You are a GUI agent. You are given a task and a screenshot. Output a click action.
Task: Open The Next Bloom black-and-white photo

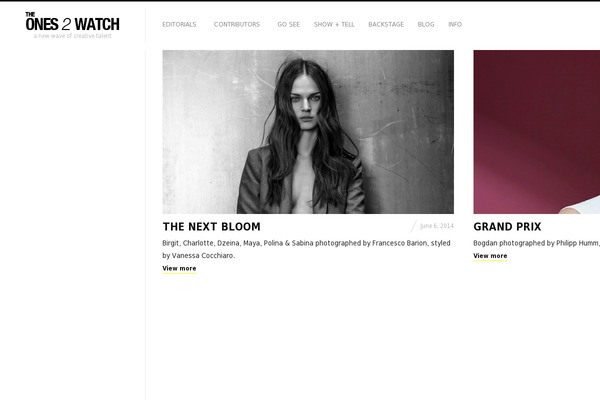(x=308, y=132)
